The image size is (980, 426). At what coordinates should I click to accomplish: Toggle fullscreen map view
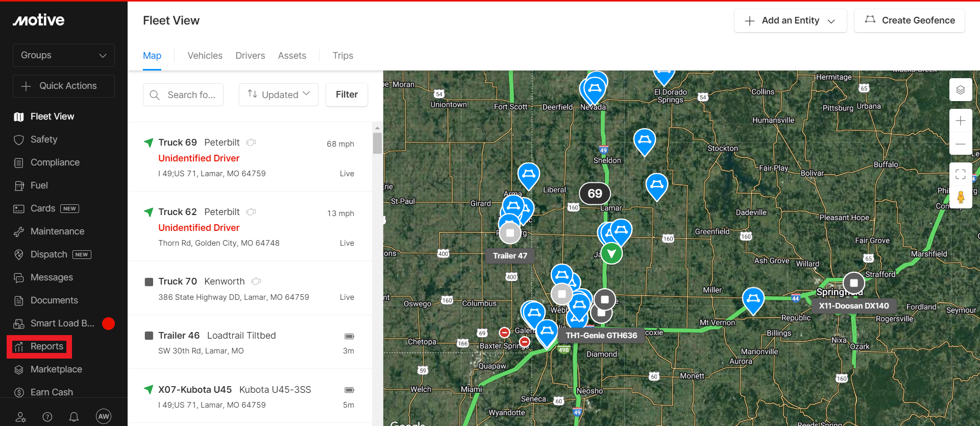[961, 174]
